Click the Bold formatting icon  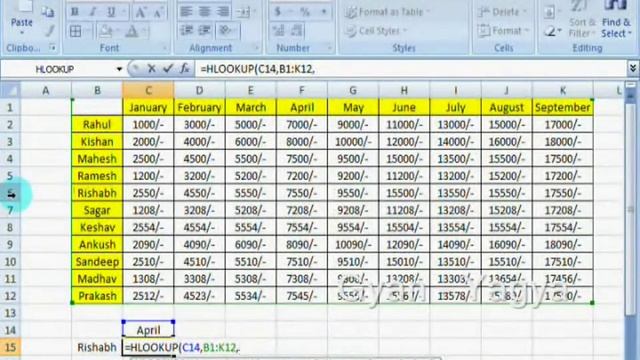point(75,12)
